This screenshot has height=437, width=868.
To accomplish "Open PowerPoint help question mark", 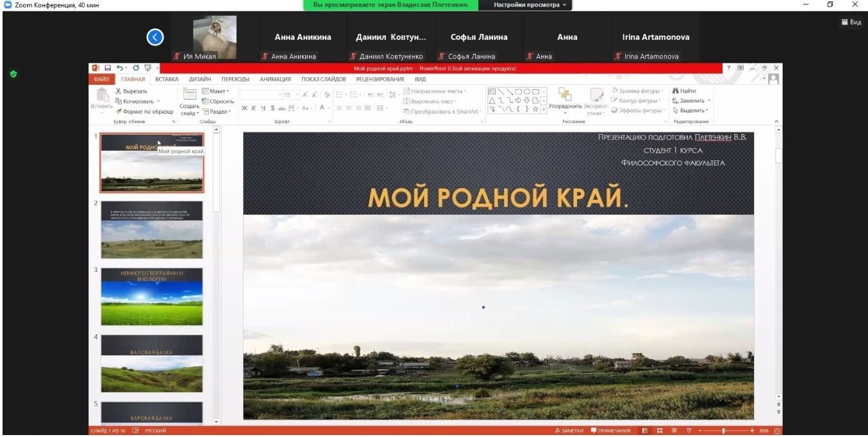I will point(729,68).
